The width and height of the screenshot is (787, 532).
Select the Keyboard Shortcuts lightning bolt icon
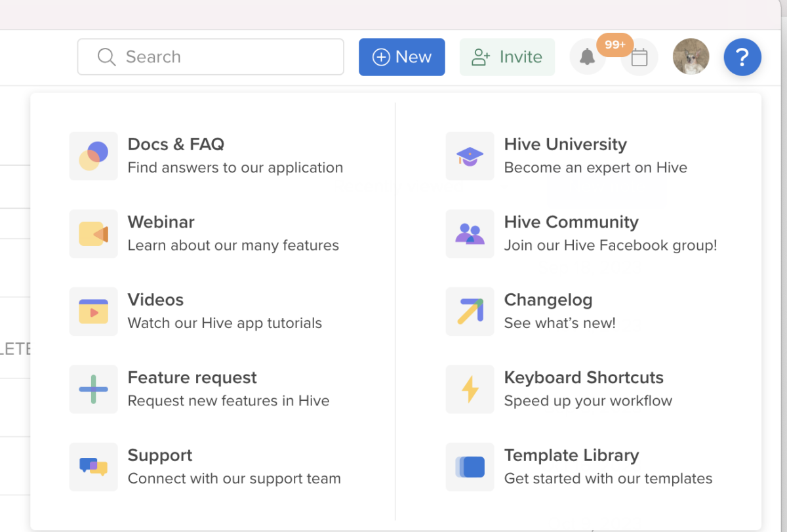click(470, 389)
